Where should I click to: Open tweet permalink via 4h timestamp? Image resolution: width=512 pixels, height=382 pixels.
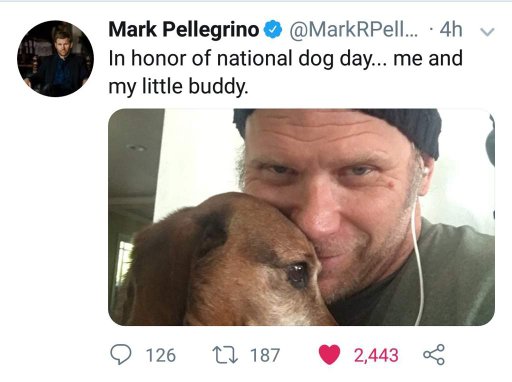click(x=451, y=30)
